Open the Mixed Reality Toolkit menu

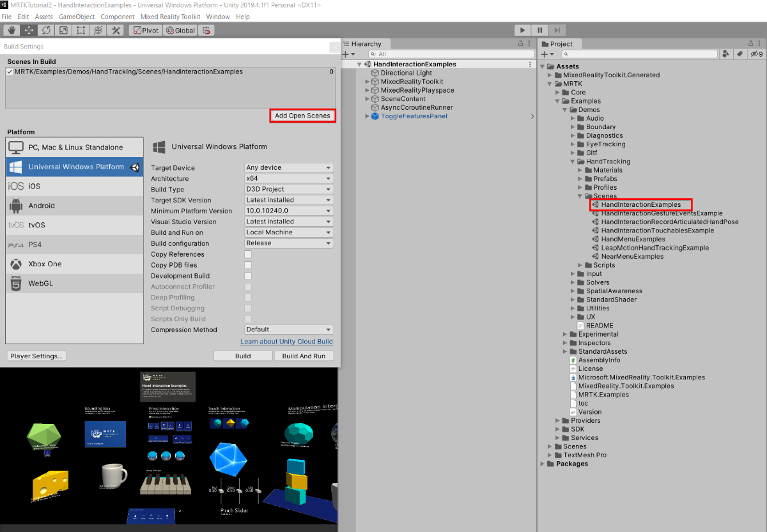click(170, 17)
